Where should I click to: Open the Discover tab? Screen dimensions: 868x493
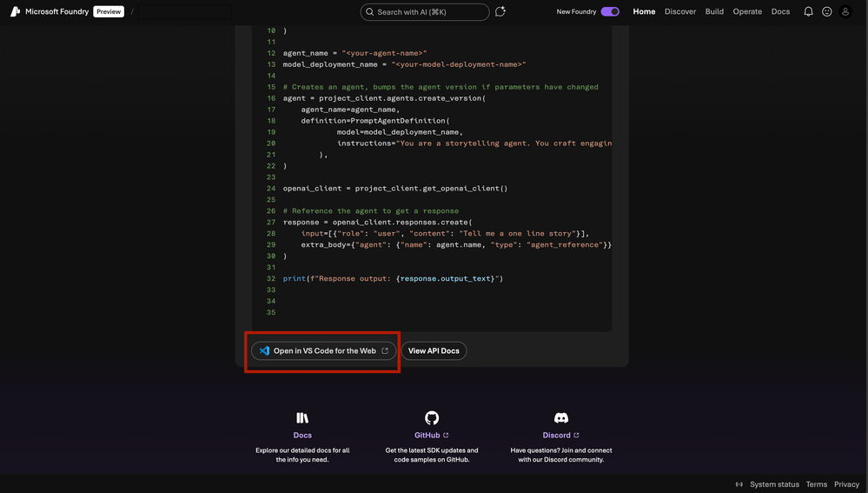(x=679, y=11)
